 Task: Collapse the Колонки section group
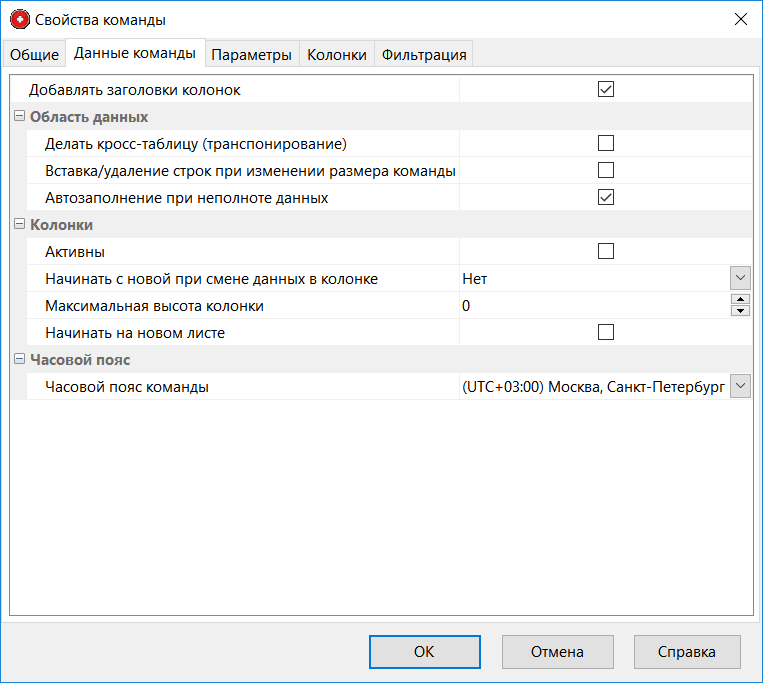[x=19, y=225]
